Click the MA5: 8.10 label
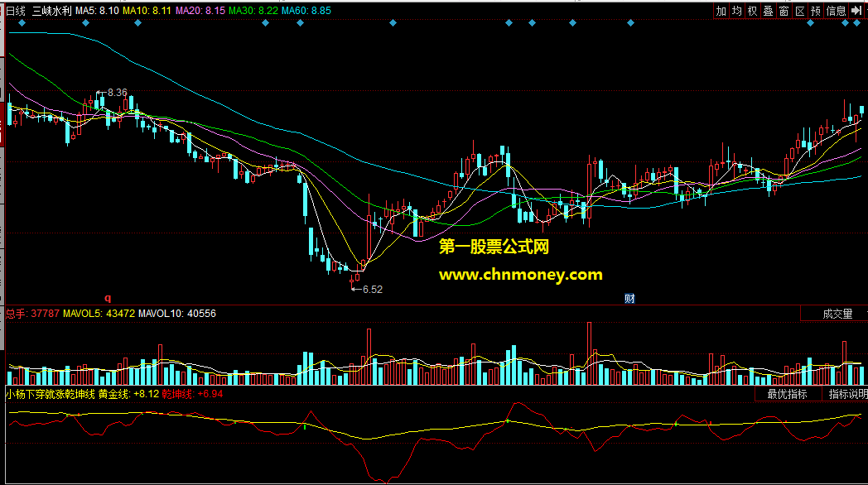The width and height of the screenshot is (868, 485). [97, 11]
